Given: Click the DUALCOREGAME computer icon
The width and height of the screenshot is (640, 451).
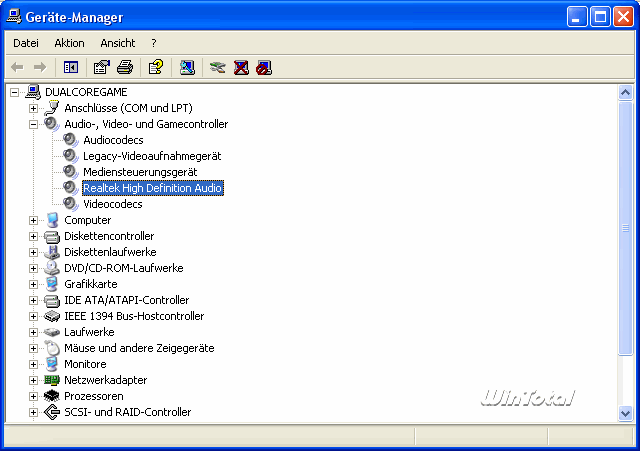Looking at the screenshot, I should [33, 92].
